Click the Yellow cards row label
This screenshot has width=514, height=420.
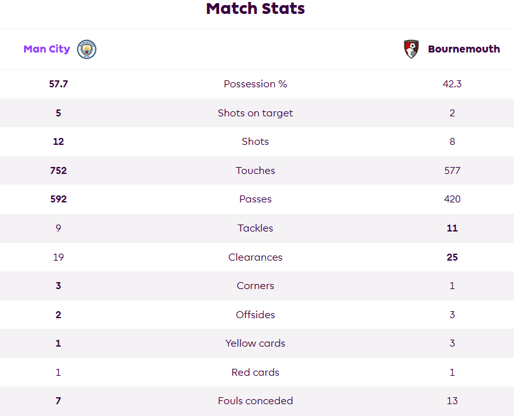coord(255,343)
